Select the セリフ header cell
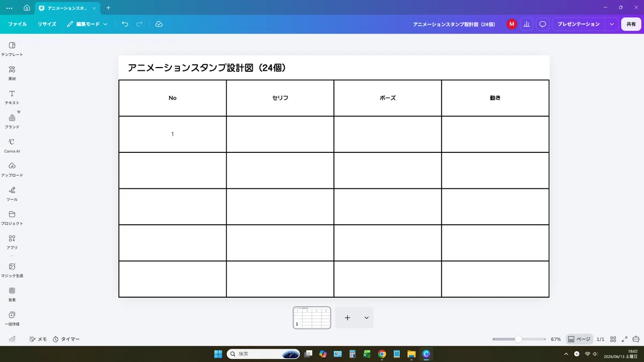644x362 pixels. (x=280, y=98)
